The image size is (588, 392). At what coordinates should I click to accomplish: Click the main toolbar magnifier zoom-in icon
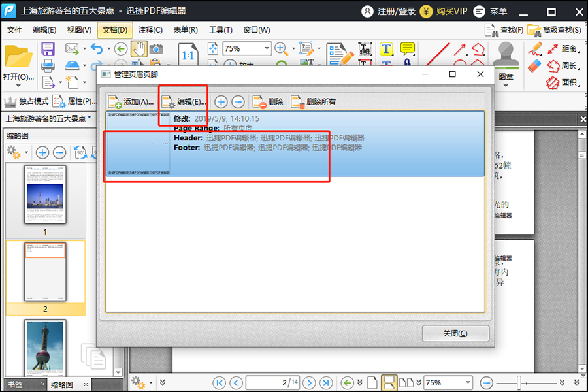[281, 49]
